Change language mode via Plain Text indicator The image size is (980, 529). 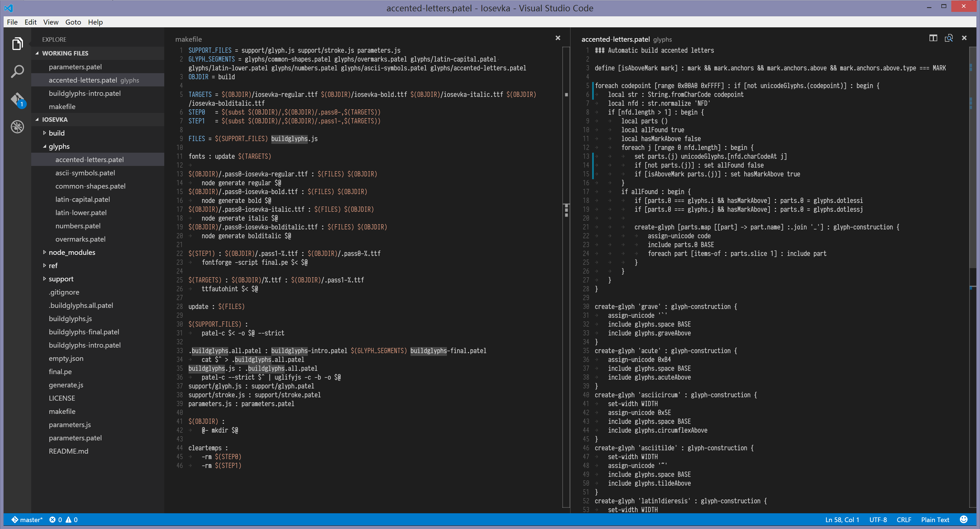[x=935, y=520]
